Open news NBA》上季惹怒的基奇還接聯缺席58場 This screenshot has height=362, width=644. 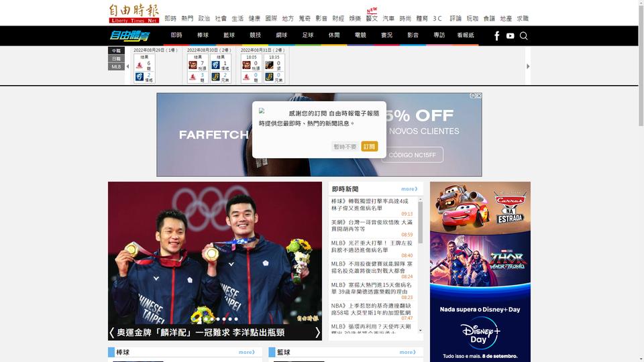coord(371,309)
